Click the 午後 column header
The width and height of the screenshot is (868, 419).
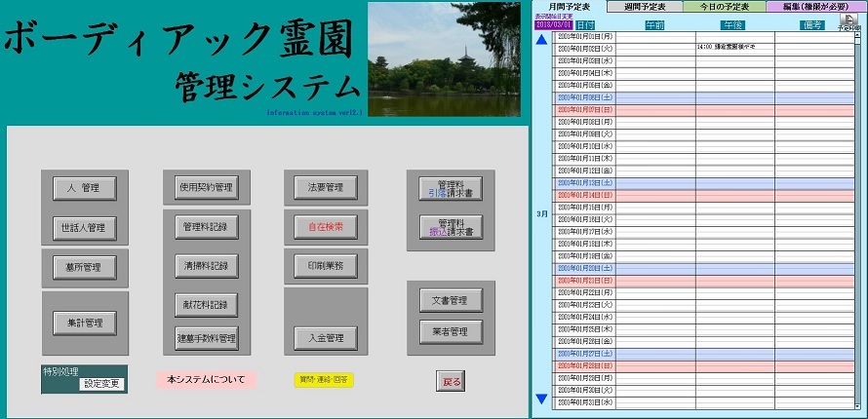tap(733, 25)
